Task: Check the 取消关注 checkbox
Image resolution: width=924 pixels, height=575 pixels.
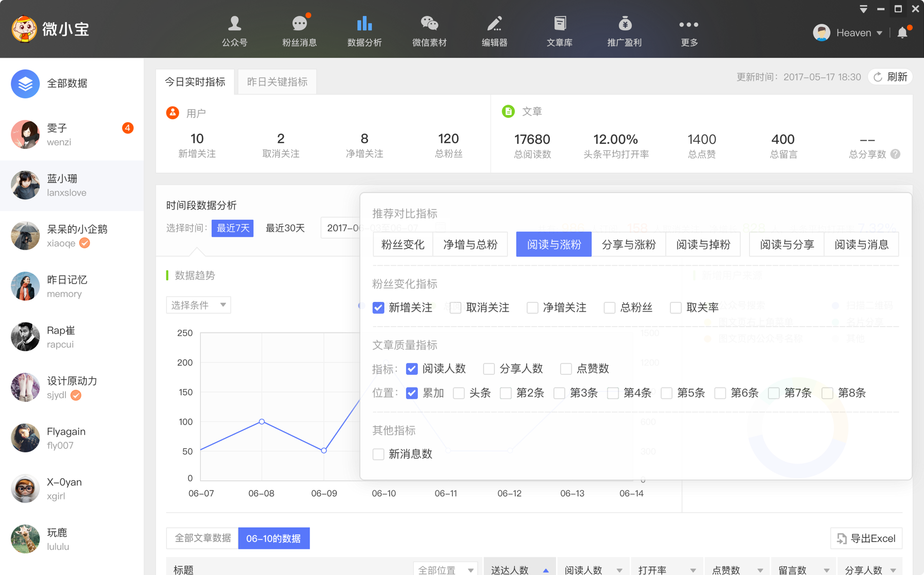Action: pos(455,308)
